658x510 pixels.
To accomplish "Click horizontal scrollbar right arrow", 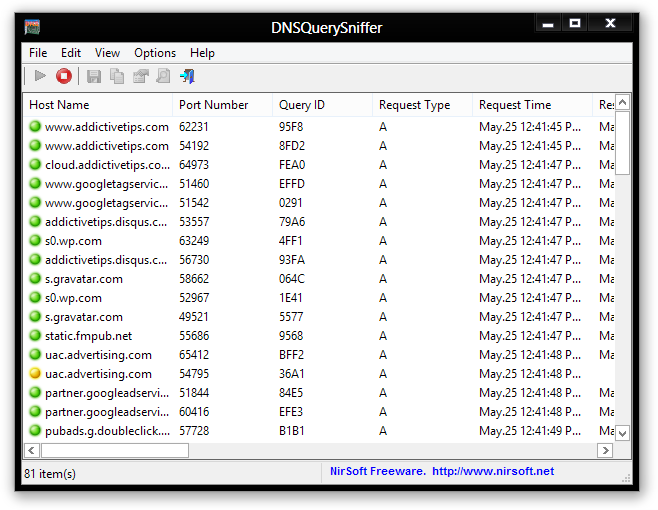I will [x=605, y=451].
